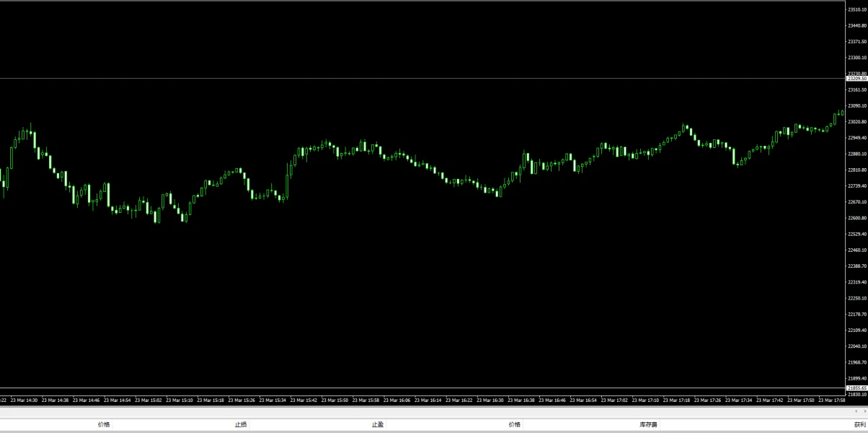Click the 23 Mar 17:50 time label
Viewport: 868px width, 433px height.
click(800, 400)
